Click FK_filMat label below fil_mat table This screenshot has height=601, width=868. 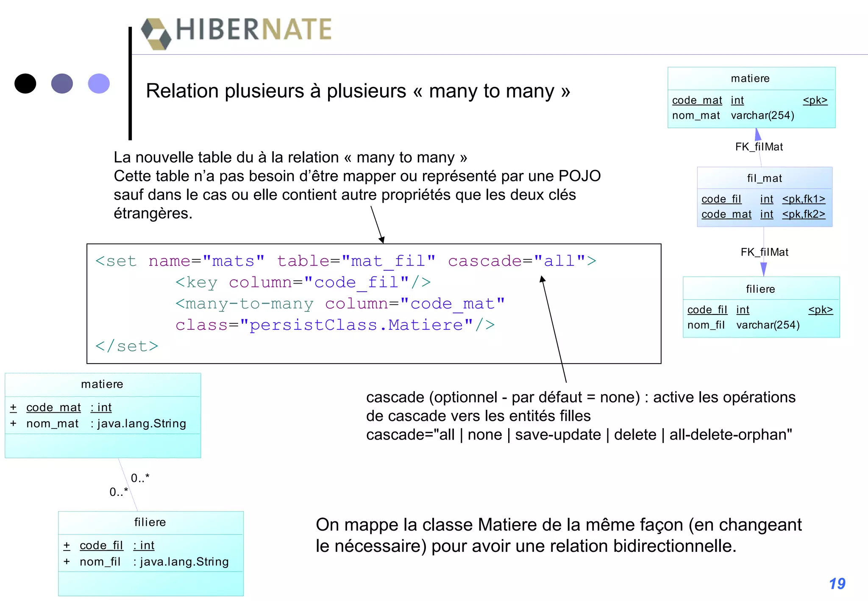point(764,252)
